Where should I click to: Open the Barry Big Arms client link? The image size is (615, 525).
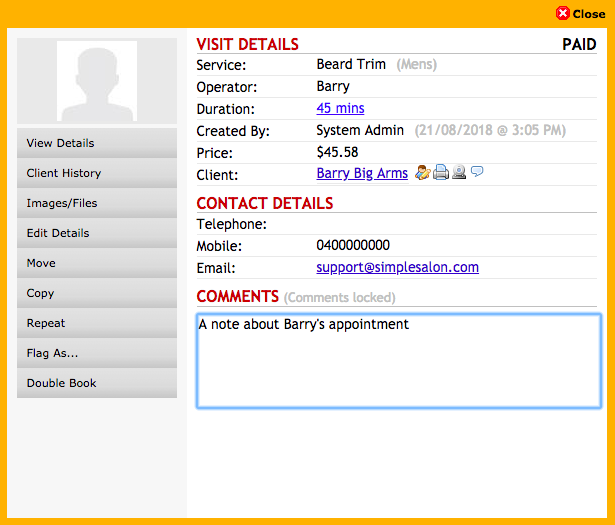[x=362, y=173]
